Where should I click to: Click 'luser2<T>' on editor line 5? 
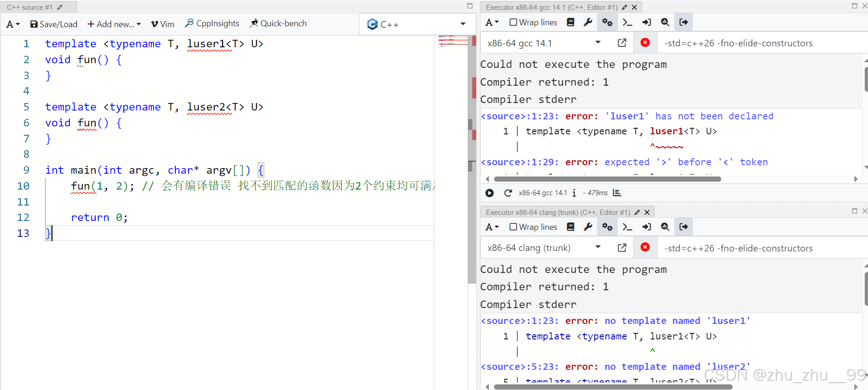216,107
